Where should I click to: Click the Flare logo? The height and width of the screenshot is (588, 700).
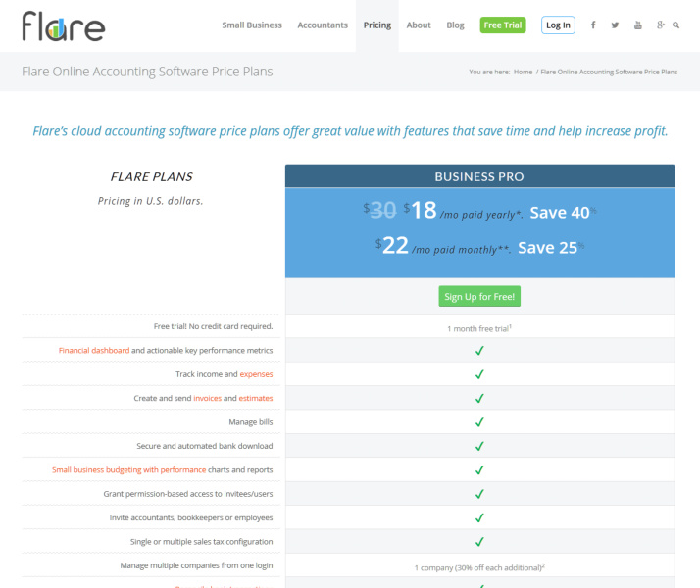pos(64,26)
